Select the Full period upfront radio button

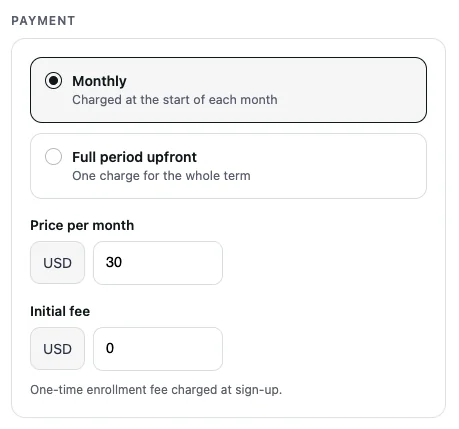53,157
